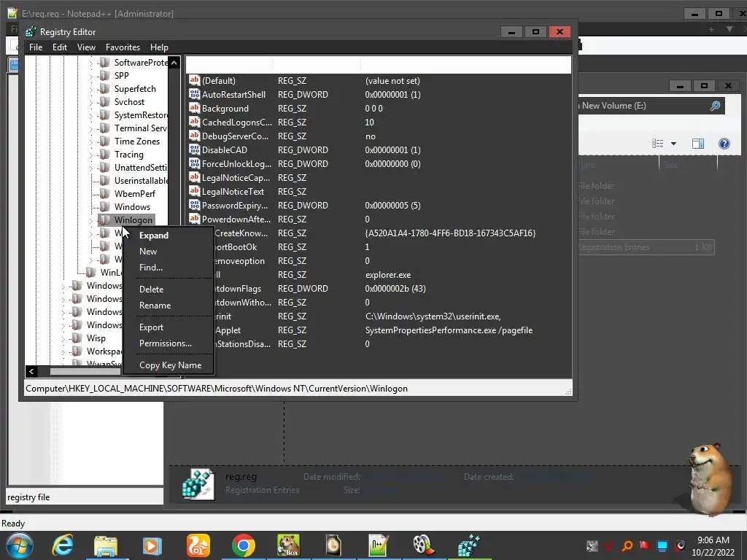Image resolution: width=747 pixels, height=560 pixels.
Task: Click the Registration Entries row in Explorer
Action: pos(646,247)
